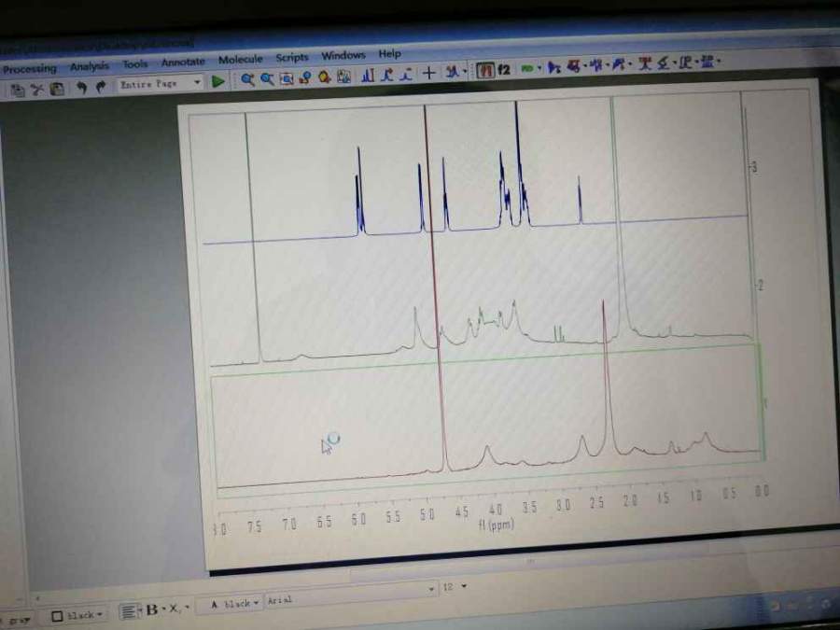Click the outline color square swatch
This screenshot has width=840, height=630.
point(57,616)
